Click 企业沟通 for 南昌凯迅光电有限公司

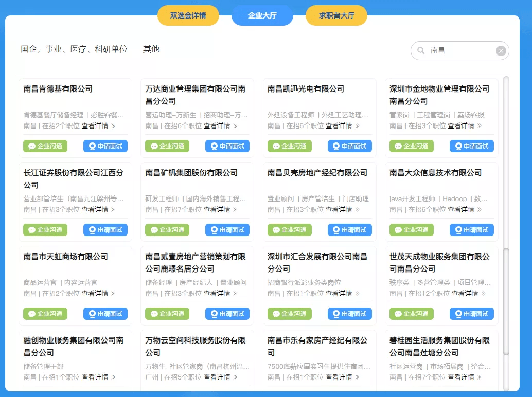[x=290, y=146]
